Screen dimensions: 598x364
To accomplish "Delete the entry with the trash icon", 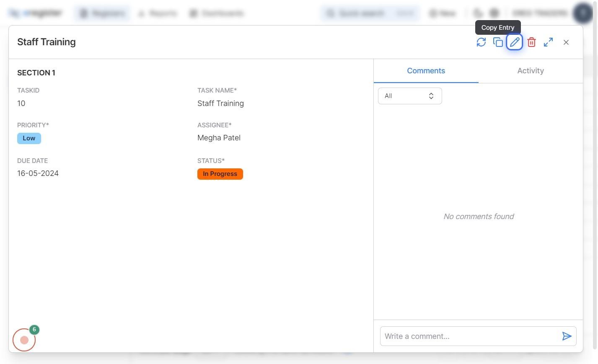I will pyautogui.click(x=531, y=42).
